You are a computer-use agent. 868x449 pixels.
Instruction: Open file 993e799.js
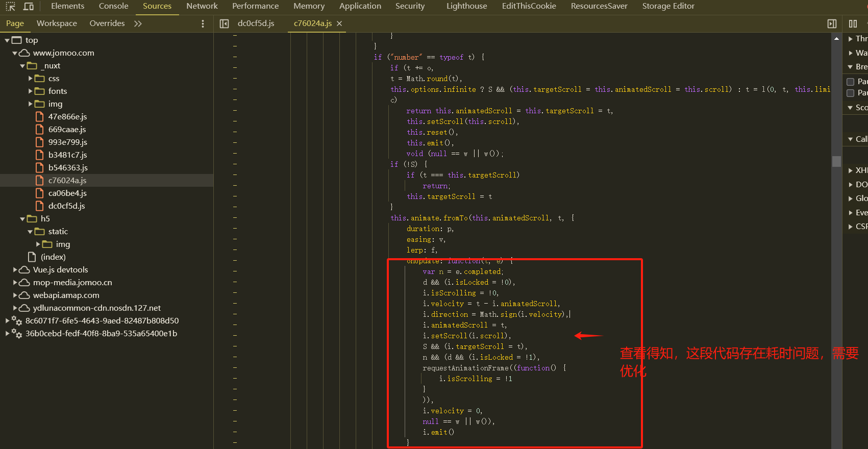[67, 142]
